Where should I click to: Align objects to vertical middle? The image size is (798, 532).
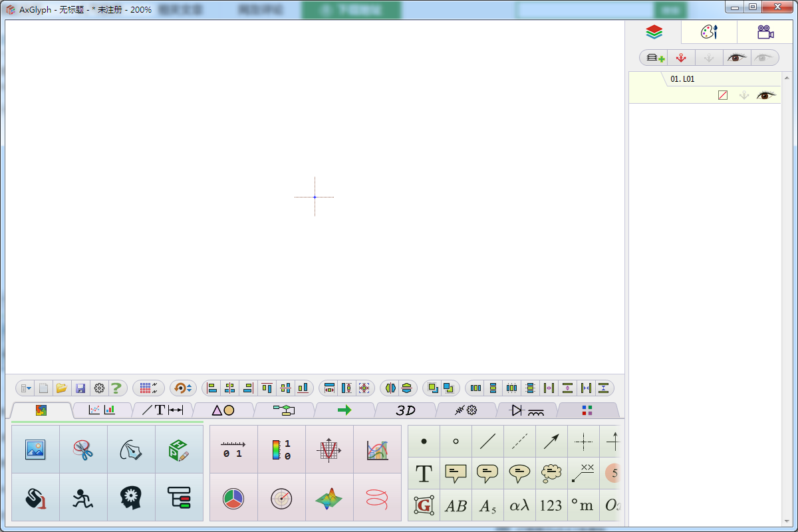pyautogui.click(x=285, y=388)
